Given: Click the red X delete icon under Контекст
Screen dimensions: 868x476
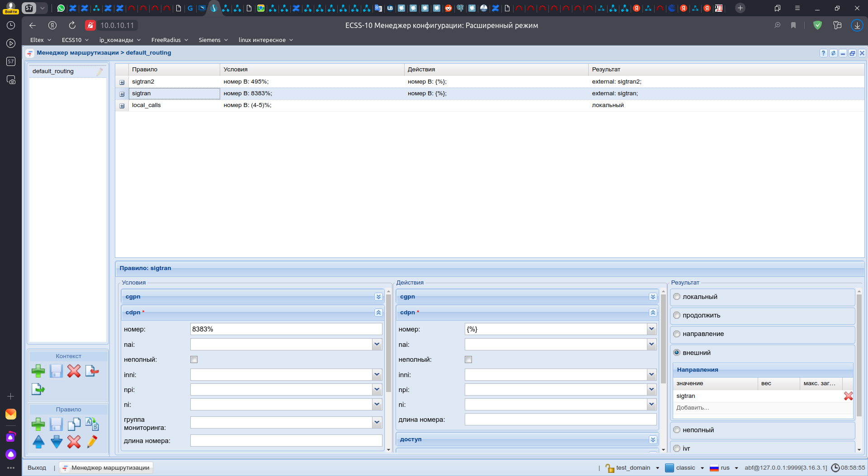Looking at the screenshot, I should coord(74,371).
